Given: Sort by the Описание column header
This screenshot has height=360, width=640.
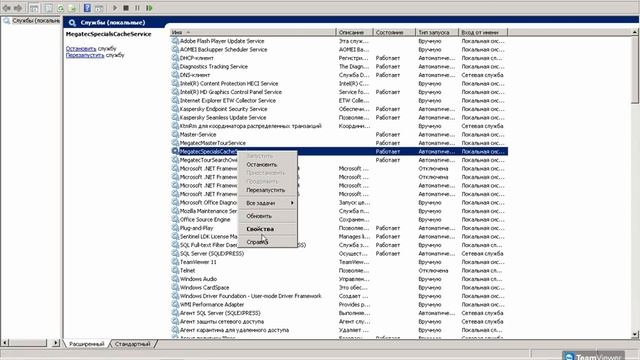Looking at the screenshot, I should [354, 32].
